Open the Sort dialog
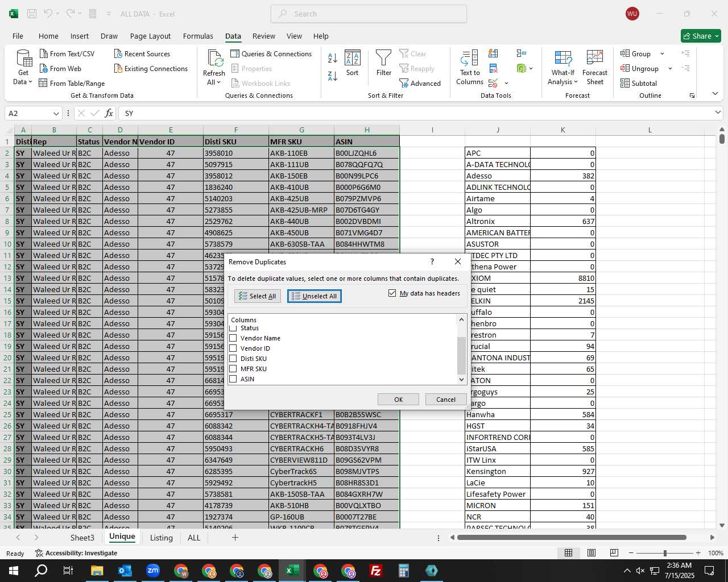Viewport: 728px width, 582px height. tap(353, 63)
